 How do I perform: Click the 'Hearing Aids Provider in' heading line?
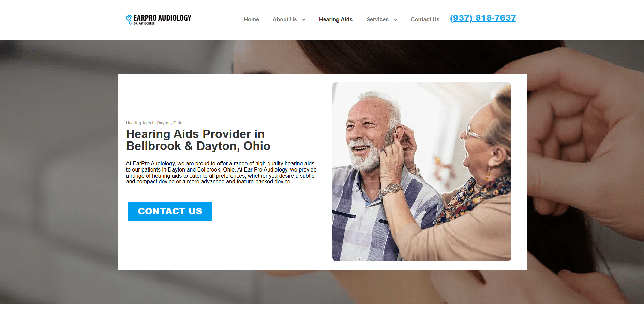[195, 134]
